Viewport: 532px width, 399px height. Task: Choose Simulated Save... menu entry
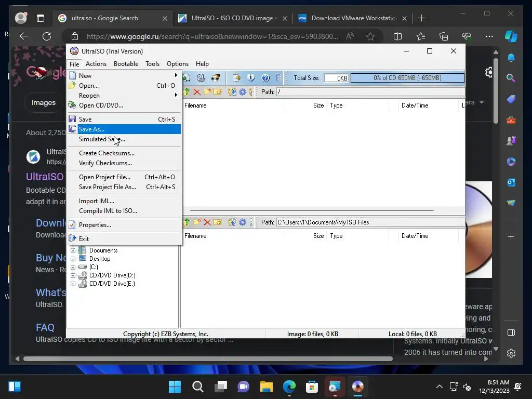click(124, 139)
